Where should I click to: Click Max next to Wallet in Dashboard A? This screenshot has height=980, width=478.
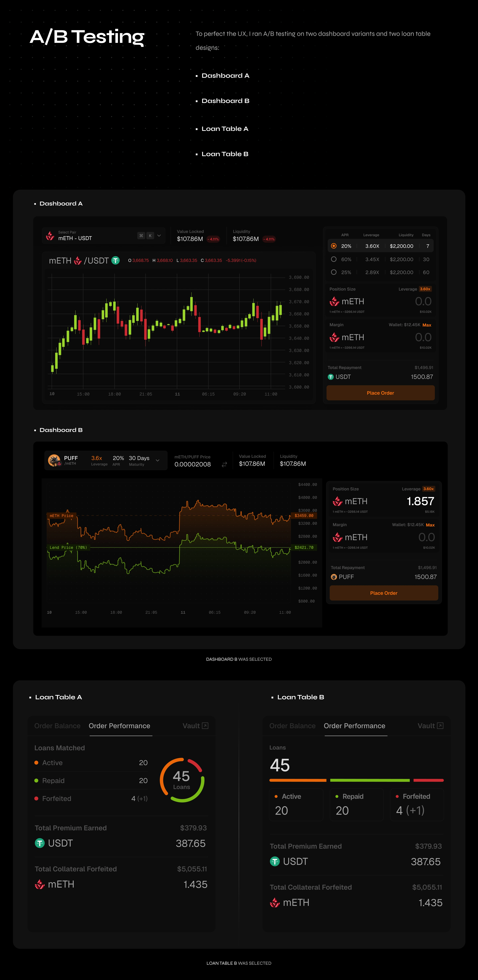pyautogui.click(x=427, y=325)
